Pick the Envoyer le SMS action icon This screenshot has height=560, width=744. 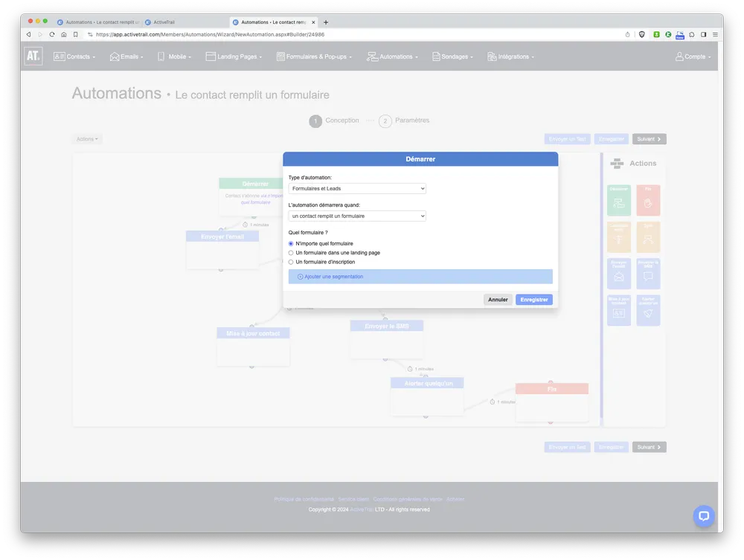point(649,272)
